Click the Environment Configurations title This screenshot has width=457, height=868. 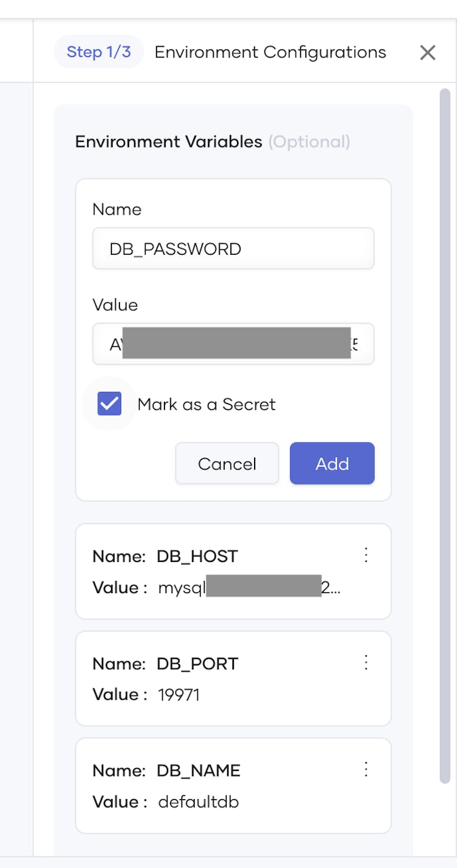tap(270, 52)
